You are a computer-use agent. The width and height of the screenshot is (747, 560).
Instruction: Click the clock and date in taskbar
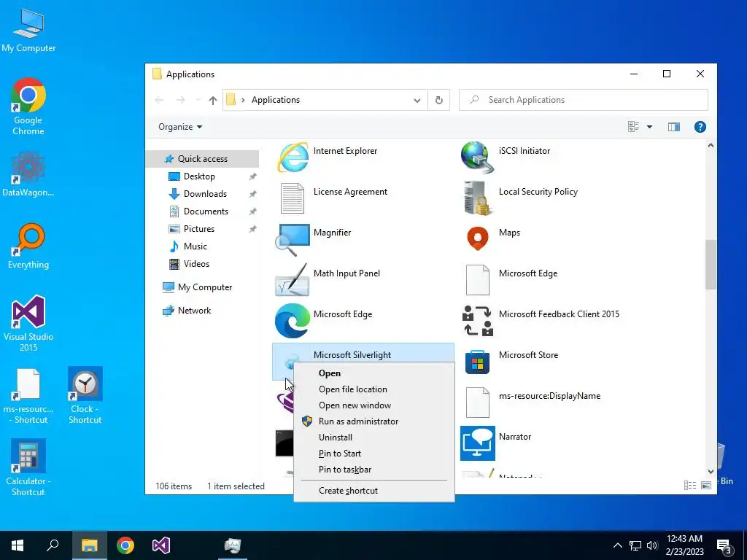click(684, 545)
